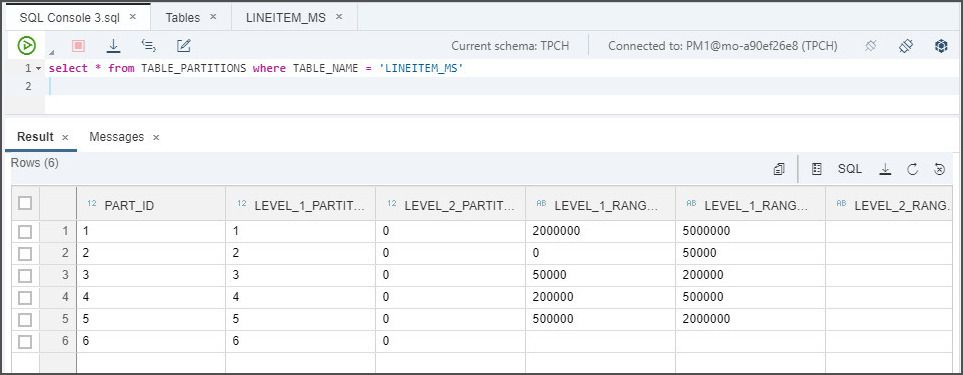Image resolution: width=963 pixels, height=375 pixels.
Task: Refresh the query results
Action: [x=912, y=169]
